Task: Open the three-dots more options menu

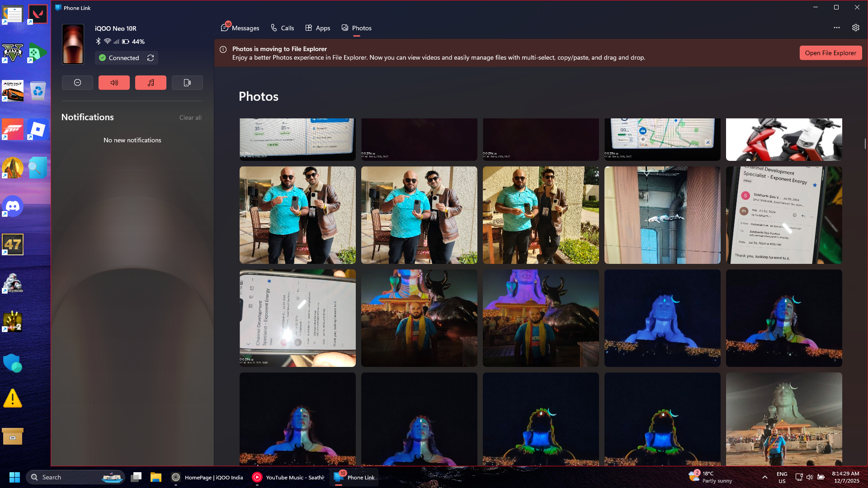Action: click(x=836, y=28)
